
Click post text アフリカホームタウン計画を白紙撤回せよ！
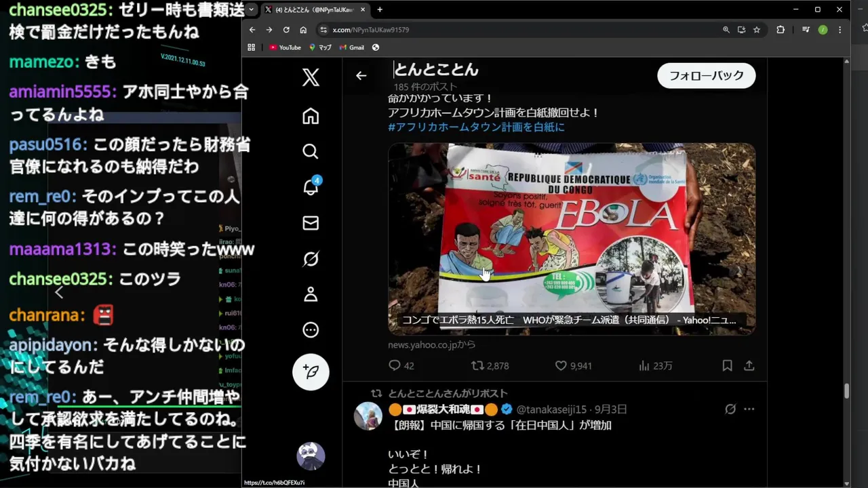(x=494, y=113)
